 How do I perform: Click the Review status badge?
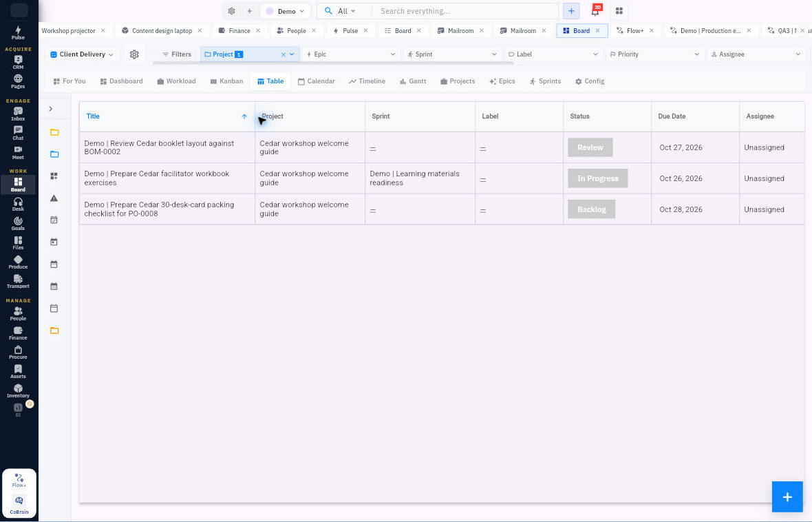click(x=590, y=147)
